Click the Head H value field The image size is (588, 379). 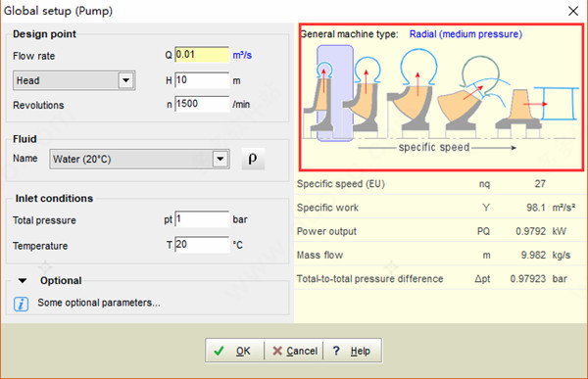[x=202, y=80]
